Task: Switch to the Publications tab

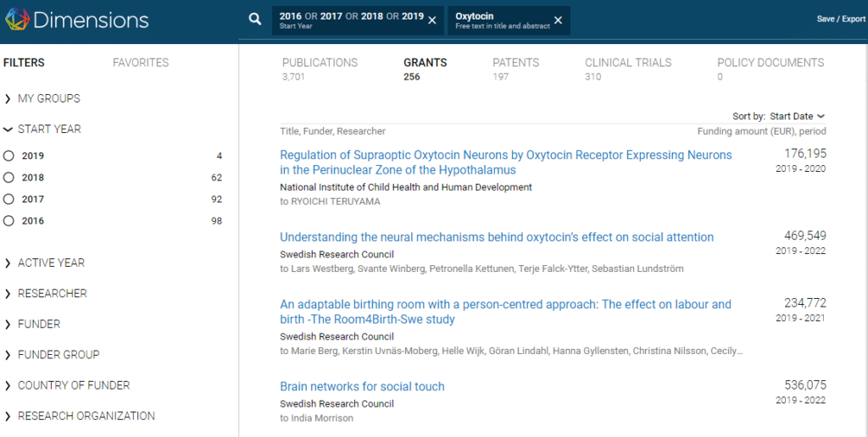Action: coord(320,63)
